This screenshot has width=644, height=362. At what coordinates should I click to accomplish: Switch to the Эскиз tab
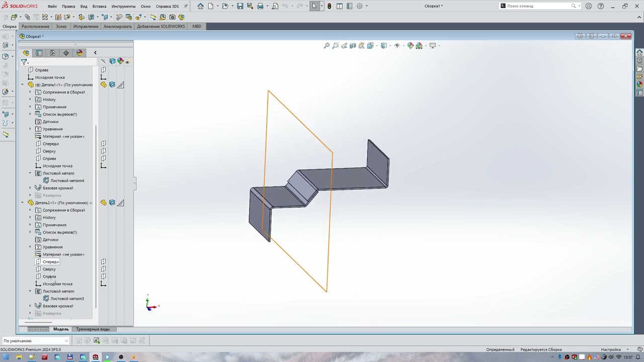61,26
